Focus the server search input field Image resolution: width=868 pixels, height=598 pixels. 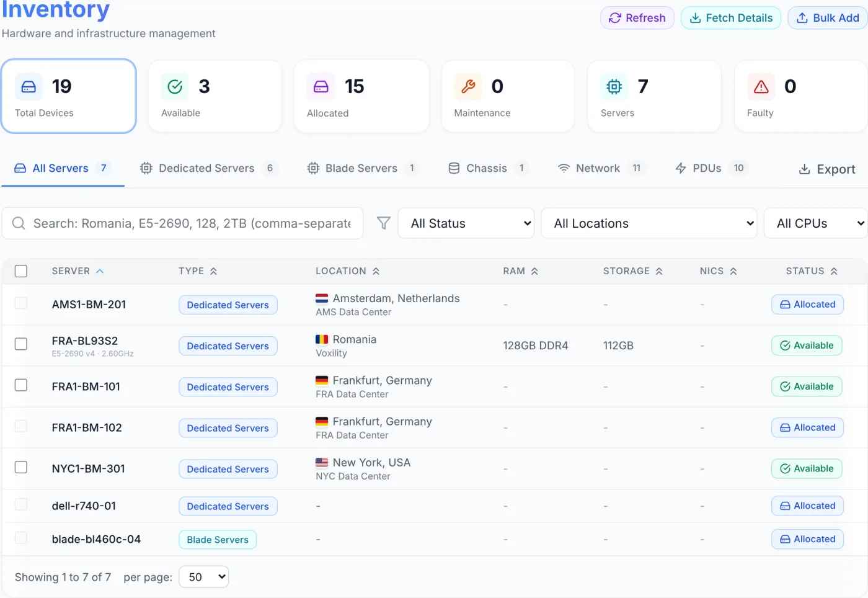click(183, 223)
